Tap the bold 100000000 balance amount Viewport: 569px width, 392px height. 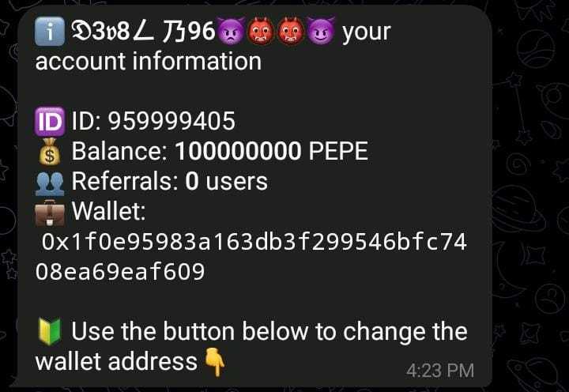pyautogui.click(x=238, y=151)
